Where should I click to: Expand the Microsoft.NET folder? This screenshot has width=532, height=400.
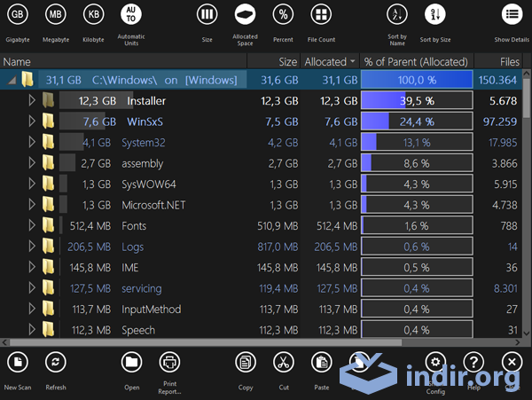[x=32, y=205]
